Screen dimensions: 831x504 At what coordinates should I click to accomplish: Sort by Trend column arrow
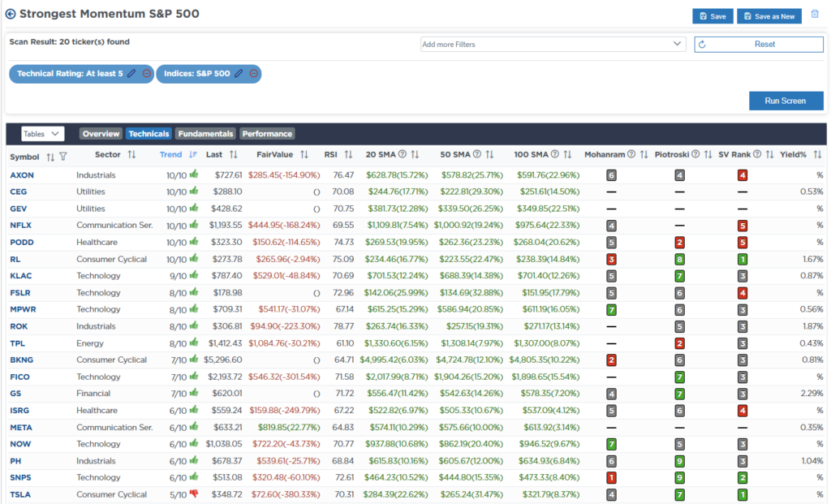(x=193, y=155)
